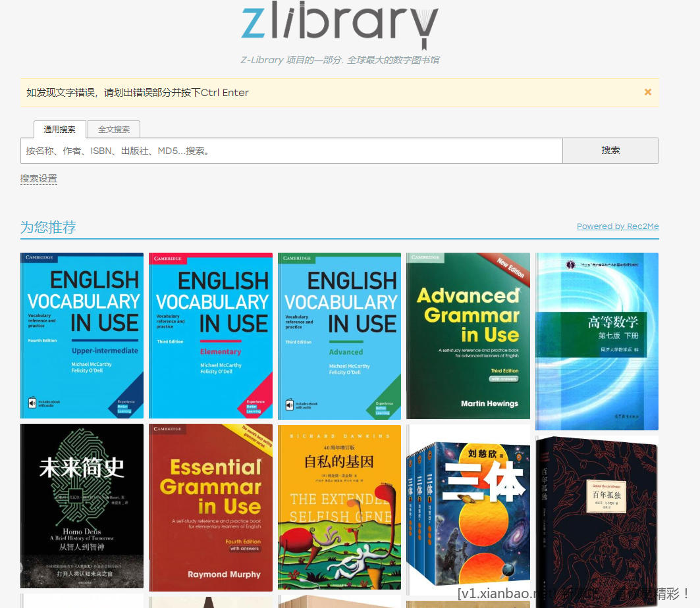Screen dimensions: 700x608
Task: Open English Vocabulary in Use Elementary cover
Action: (211, 336)
